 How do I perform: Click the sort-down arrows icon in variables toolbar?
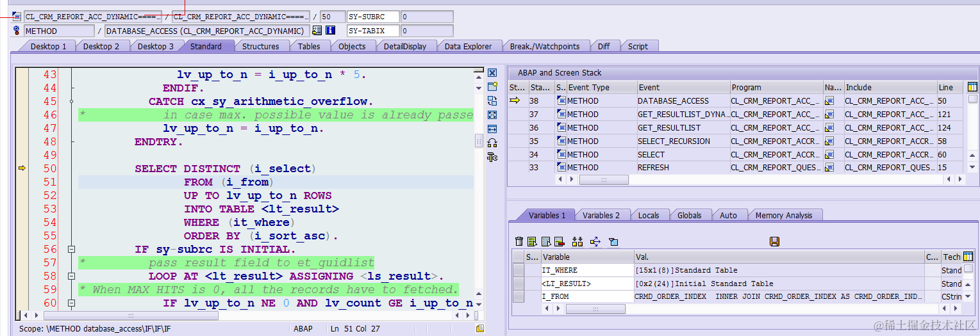pos(577,241)
